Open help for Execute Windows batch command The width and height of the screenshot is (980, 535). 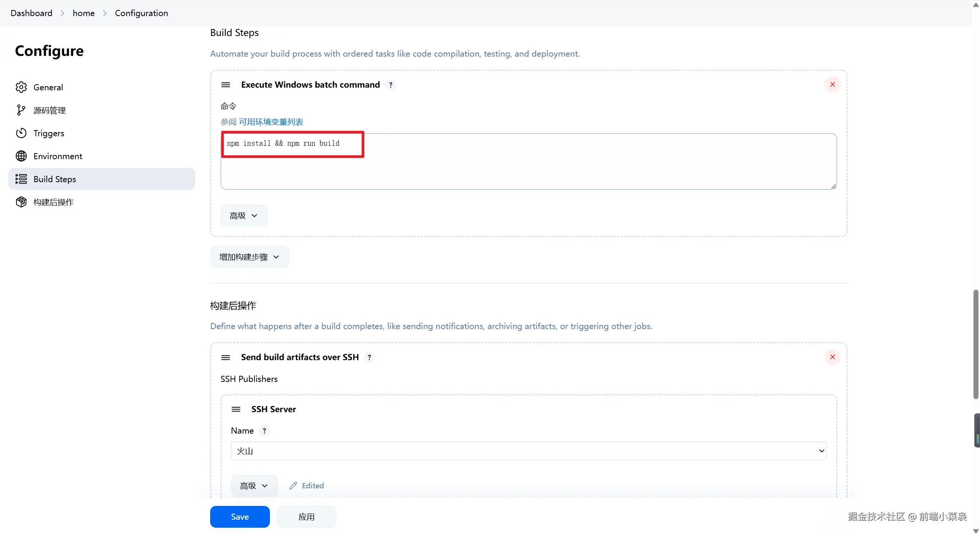[390, 85]
